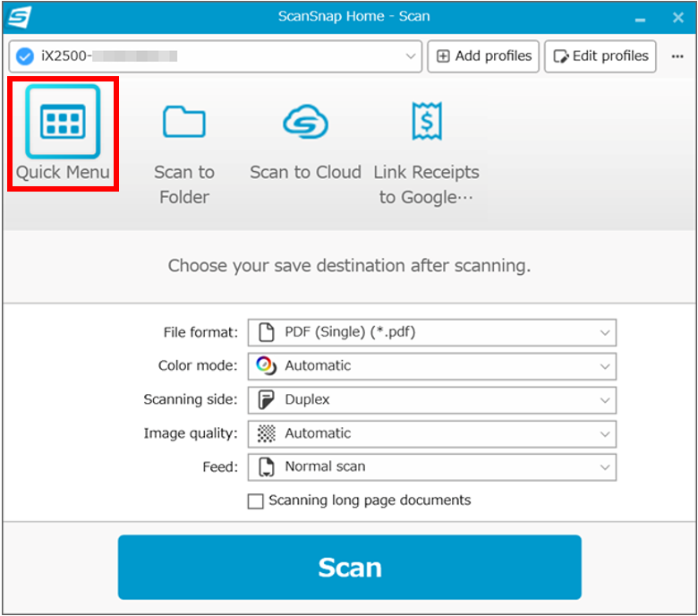Click the feed page icon beside Normal scan
This screenshot has width=698, height=616.
(x=266, y=466)
